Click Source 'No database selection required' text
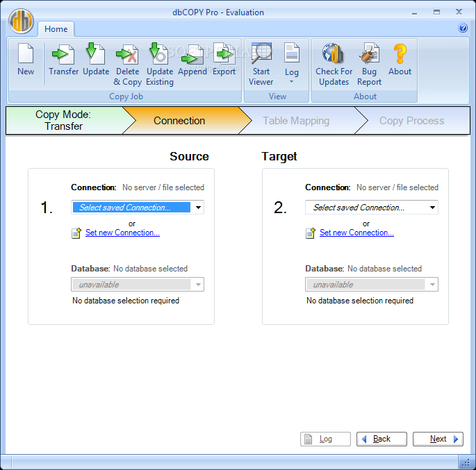Image resolution: width=476 pixels, height=470 pixels. point(126,301)
